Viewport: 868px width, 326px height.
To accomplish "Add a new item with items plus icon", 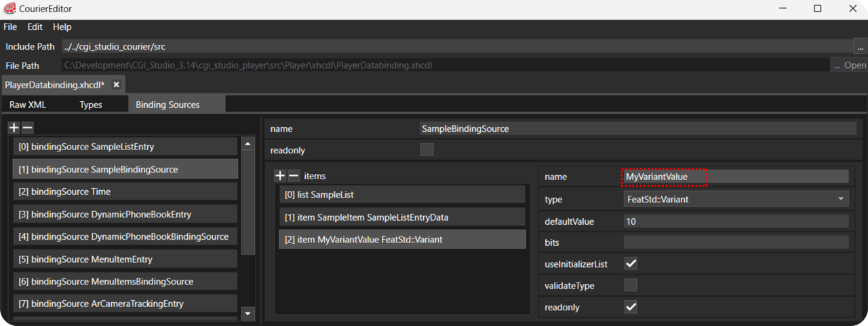I will pos(280,176).
